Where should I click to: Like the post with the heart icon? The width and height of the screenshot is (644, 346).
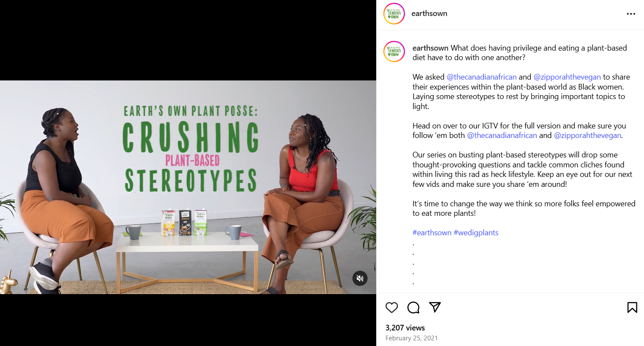point(392,308)
